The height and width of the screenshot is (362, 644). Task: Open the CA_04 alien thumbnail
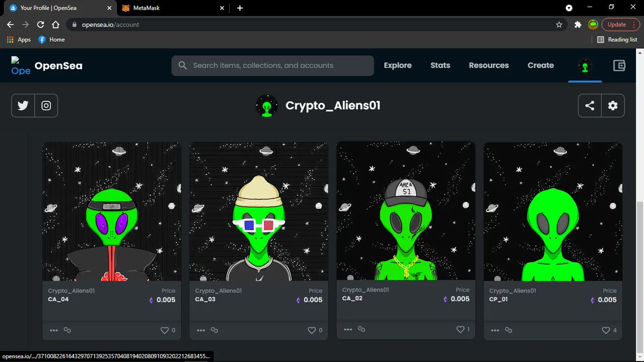point(112,211)
